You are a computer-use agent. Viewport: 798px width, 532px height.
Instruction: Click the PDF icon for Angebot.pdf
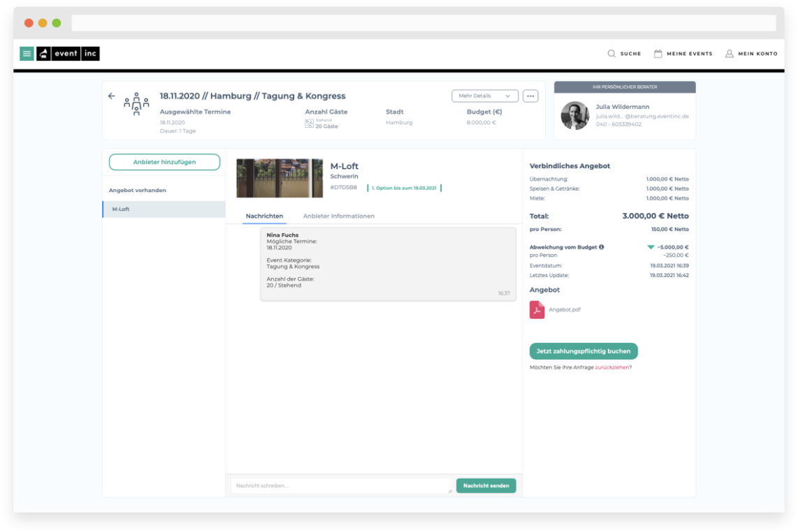537,309
